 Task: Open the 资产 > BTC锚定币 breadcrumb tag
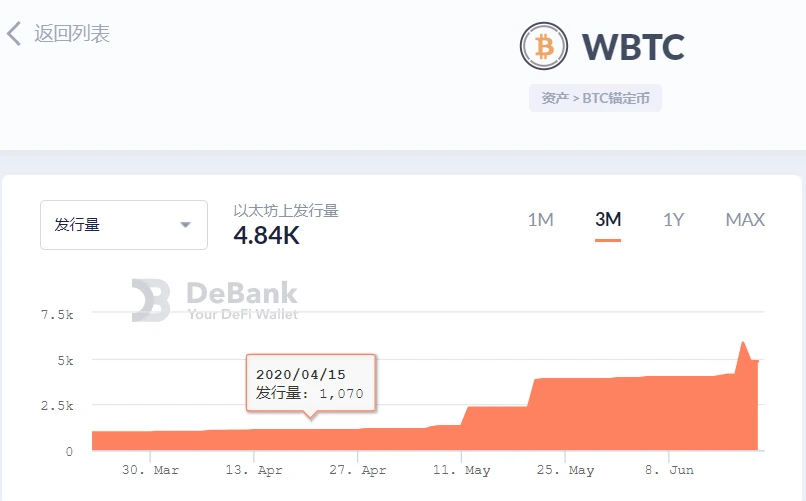(595, 98)
